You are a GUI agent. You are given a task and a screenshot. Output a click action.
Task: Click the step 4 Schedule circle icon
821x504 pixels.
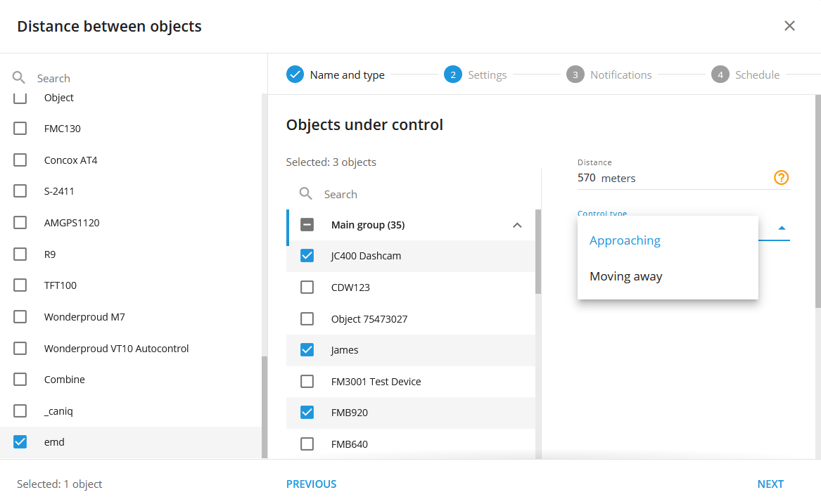point(720,75)
